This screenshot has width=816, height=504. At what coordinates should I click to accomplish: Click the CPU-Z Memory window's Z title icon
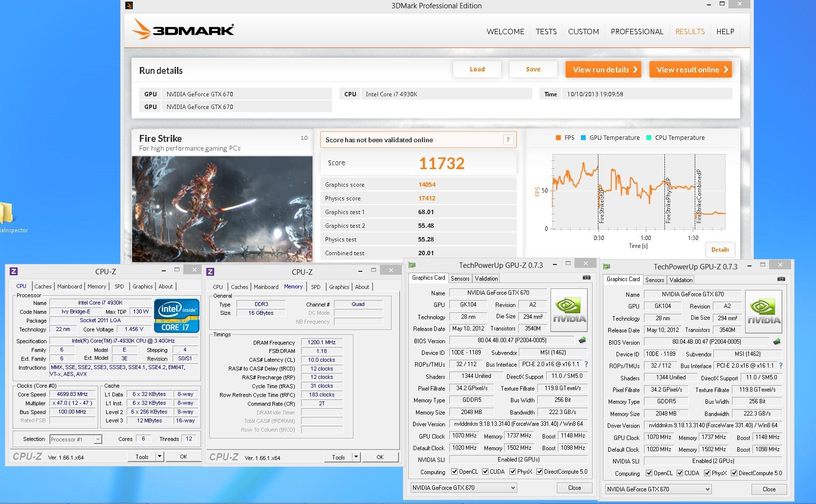click(x=210, y=271)
